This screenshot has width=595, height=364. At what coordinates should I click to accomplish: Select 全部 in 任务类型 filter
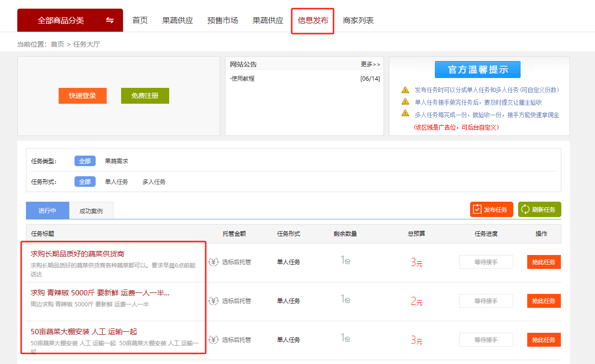(x=85, y=161)
